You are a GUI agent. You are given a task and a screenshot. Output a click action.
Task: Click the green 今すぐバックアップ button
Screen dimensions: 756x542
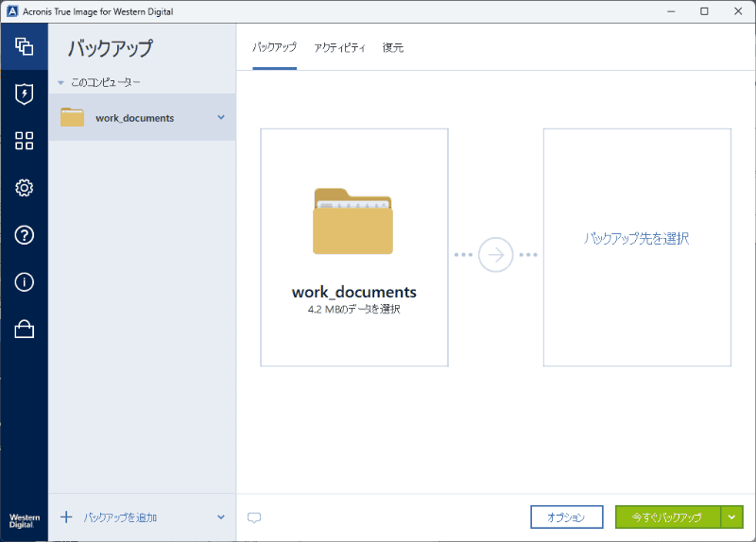(x=668, y=517)
